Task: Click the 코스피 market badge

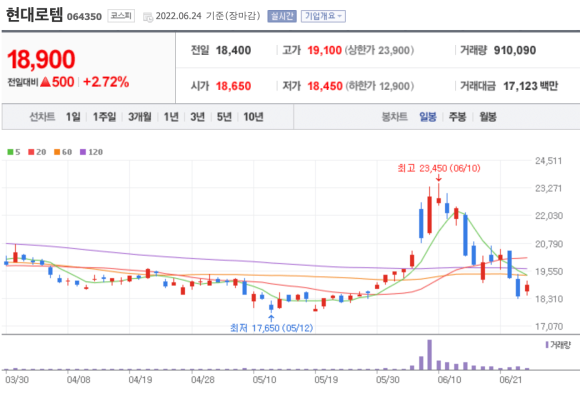Action: click(x=121, y=16)
